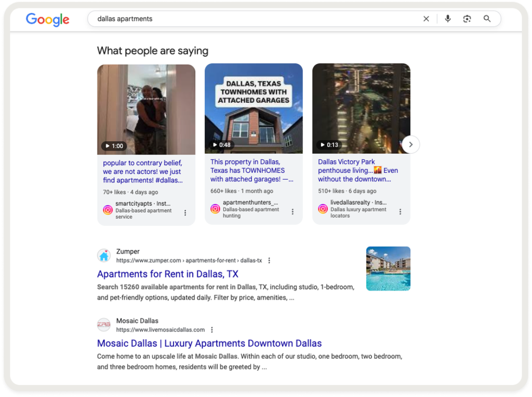
Task: Open more options for apartmenthunters_ card
Action: pos(292,212)
